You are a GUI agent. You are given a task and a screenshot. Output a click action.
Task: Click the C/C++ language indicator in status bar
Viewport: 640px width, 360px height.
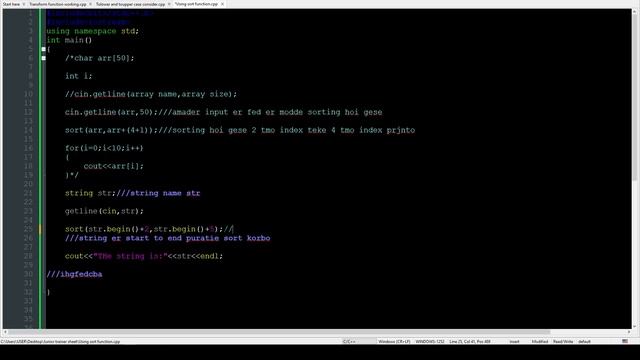[349, 342]
